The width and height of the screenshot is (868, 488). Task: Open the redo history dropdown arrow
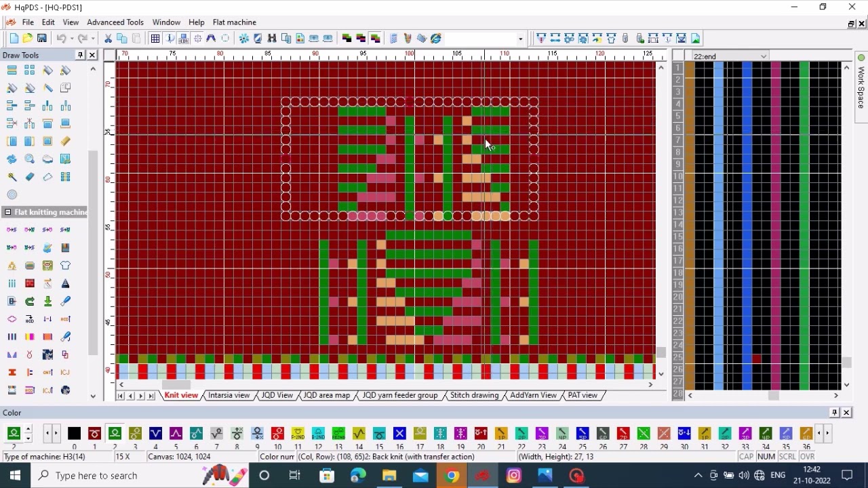(x=93, y=39)
